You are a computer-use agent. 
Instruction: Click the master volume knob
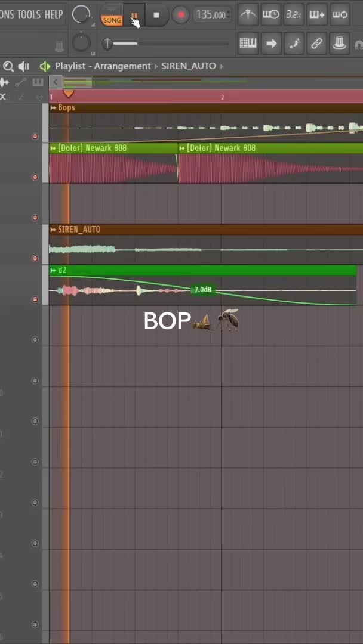pos(81,15)
